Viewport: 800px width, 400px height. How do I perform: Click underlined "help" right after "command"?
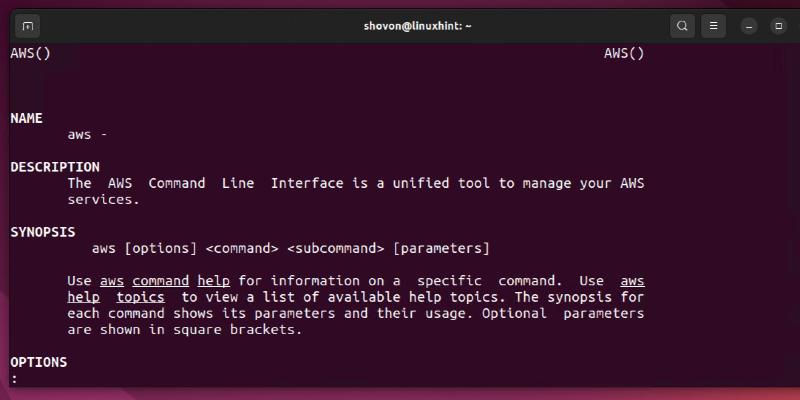pos(213,281)
